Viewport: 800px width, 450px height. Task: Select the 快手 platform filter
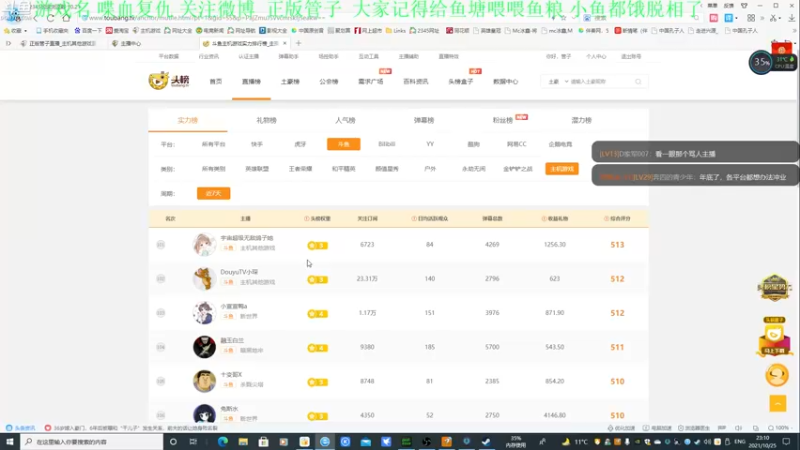click(257, 144)
